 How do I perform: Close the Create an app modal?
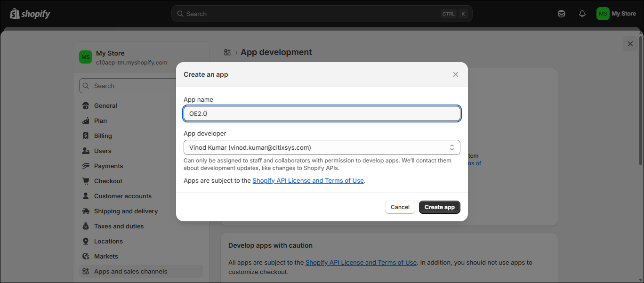(455, 74)
